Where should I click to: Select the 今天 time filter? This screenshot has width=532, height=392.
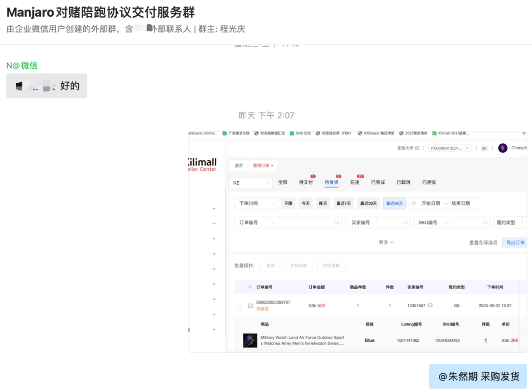(x=306, y=203)
